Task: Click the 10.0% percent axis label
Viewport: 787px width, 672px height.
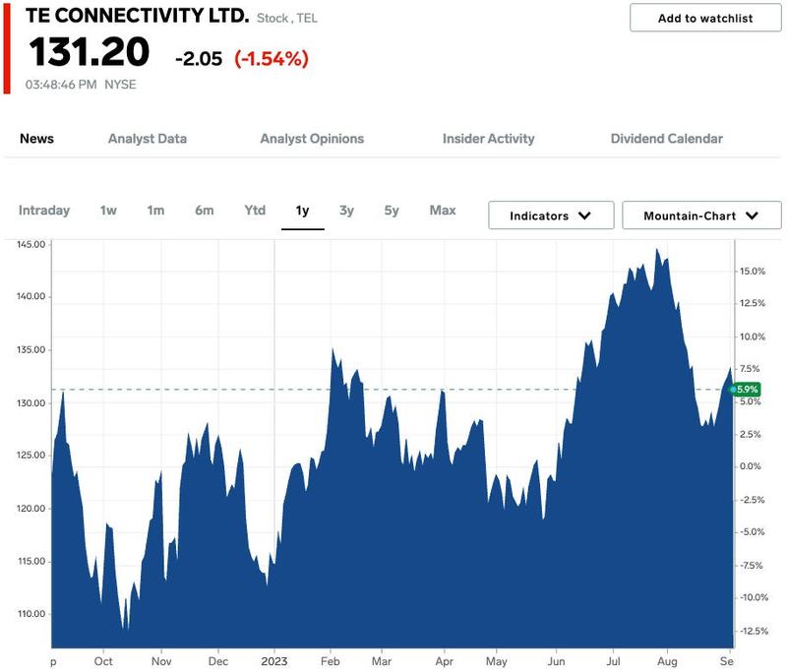Action: point(753,336)
